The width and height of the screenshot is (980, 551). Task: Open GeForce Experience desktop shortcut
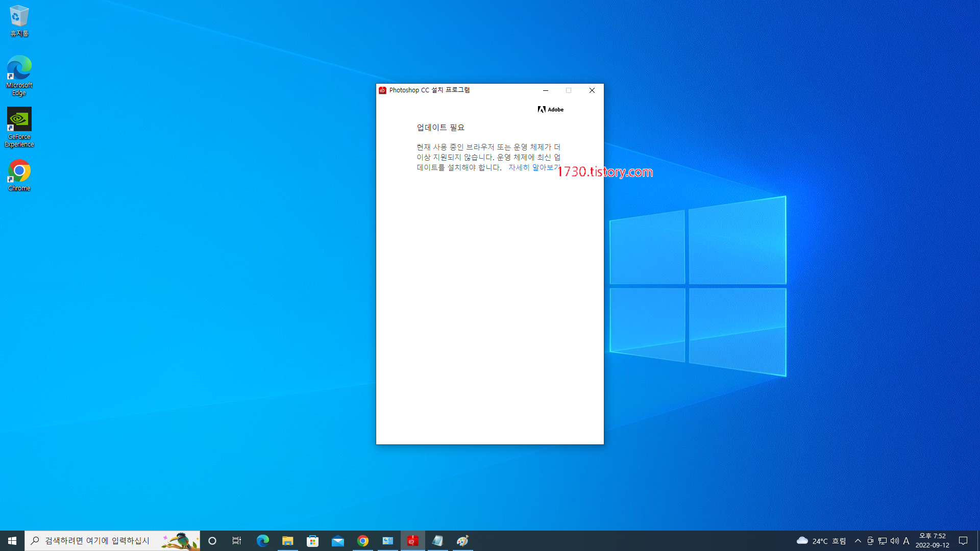pyautogui.click(x=19, y=127)
